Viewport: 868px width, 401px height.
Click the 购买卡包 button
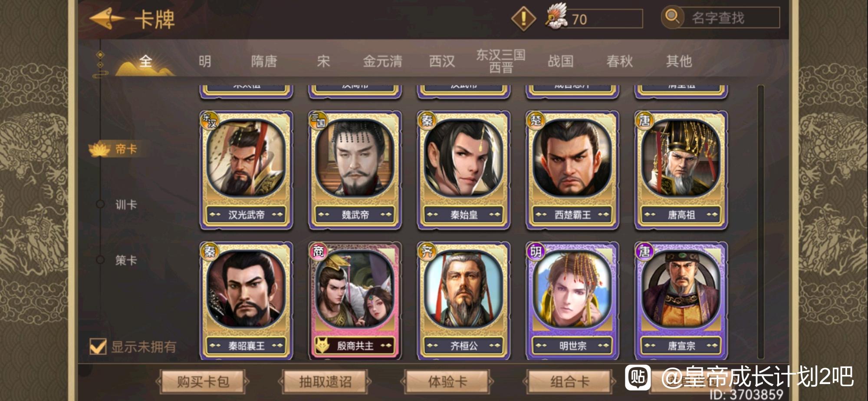[x=203, y=382]
